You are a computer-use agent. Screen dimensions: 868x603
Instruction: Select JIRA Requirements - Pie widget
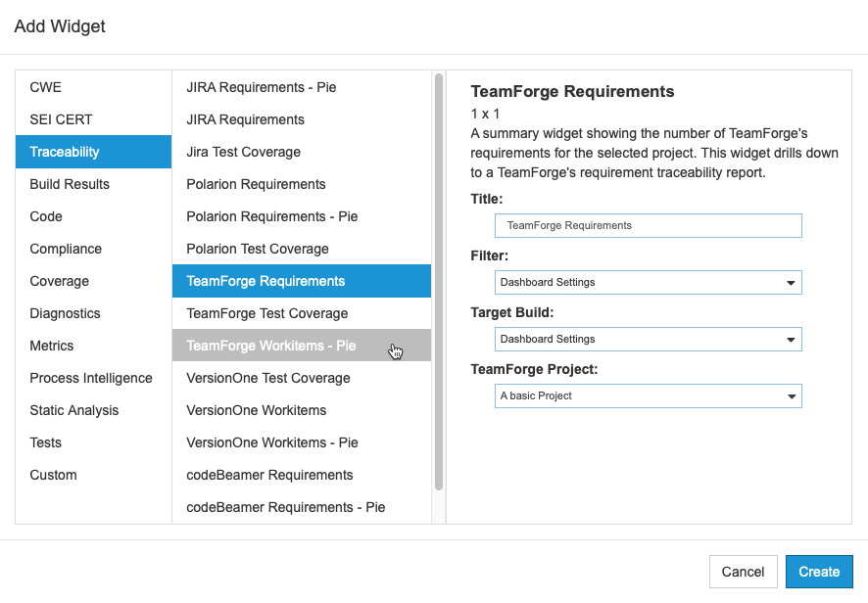(302, 87)
